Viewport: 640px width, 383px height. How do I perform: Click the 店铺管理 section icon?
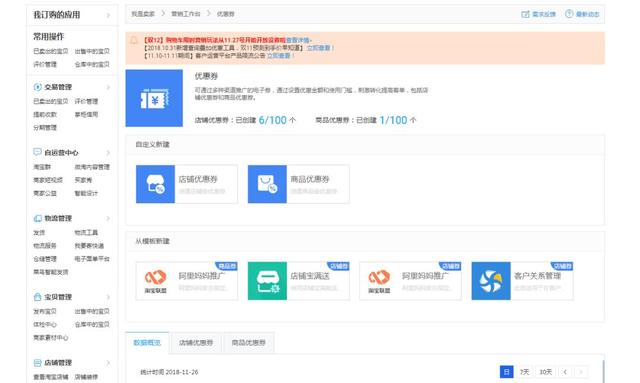pos(38,363)
